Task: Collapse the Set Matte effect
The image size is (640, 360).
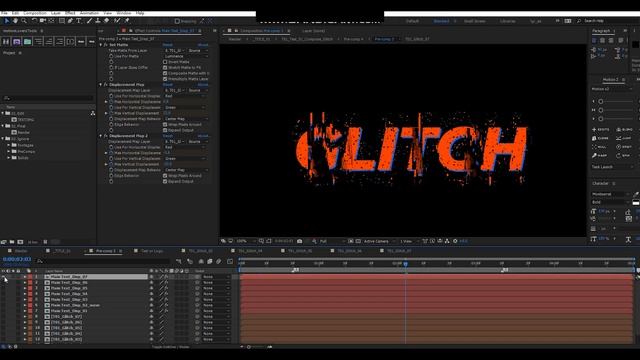Action: 101,45
